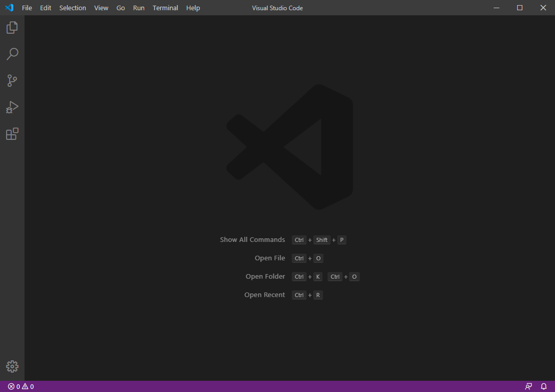Open the Terminal menu
Screen dimensions: 555x392
coord(165,8)
